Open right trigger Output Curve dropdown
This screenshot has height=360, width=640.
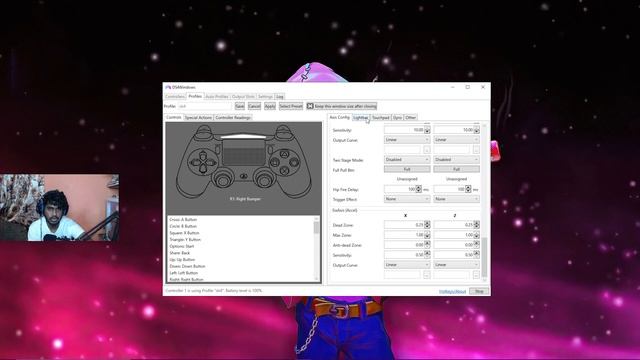coord(456,140)
